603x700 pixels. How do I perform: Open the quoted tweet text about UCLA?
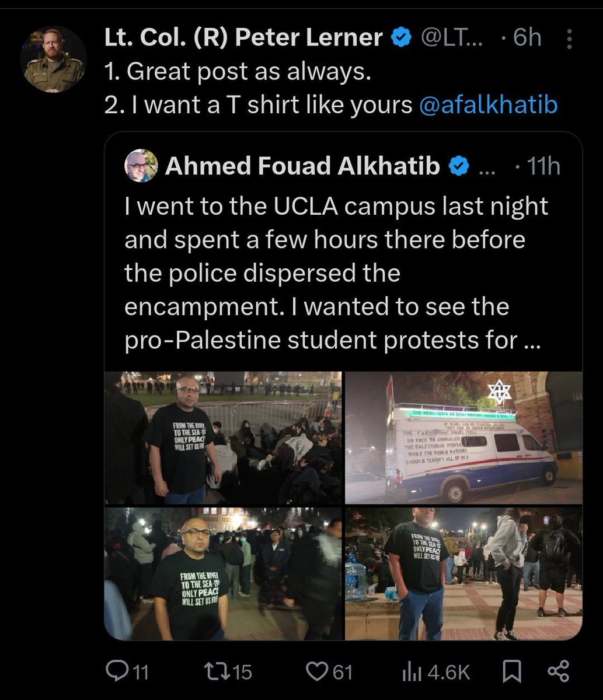(x=336, y=274)
